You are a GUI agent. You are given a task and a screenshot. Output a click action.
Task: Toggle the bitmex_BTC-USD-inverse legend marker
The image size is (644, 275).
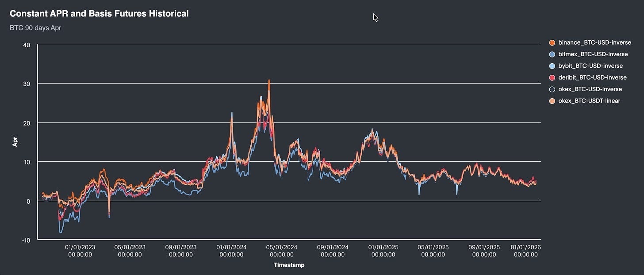click(552, 54)
